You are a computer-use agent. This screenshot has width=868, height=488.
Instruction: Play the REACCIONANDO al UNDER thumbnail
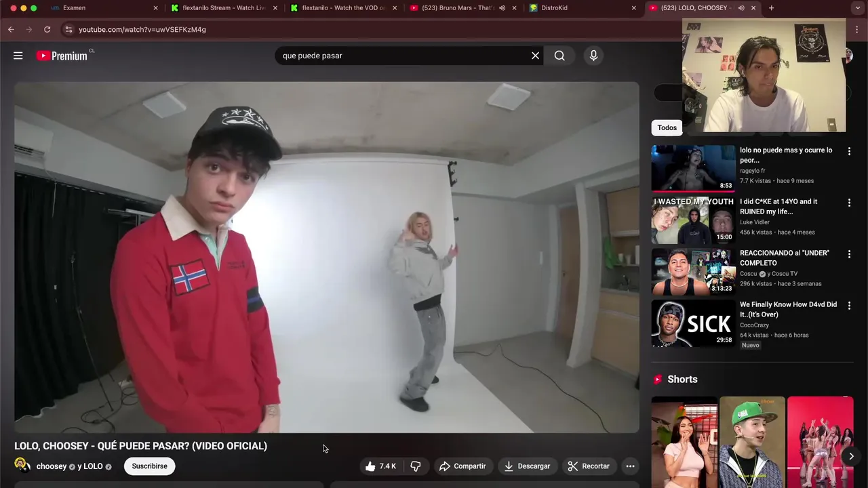pyautogui.click(x=693, y=271)
